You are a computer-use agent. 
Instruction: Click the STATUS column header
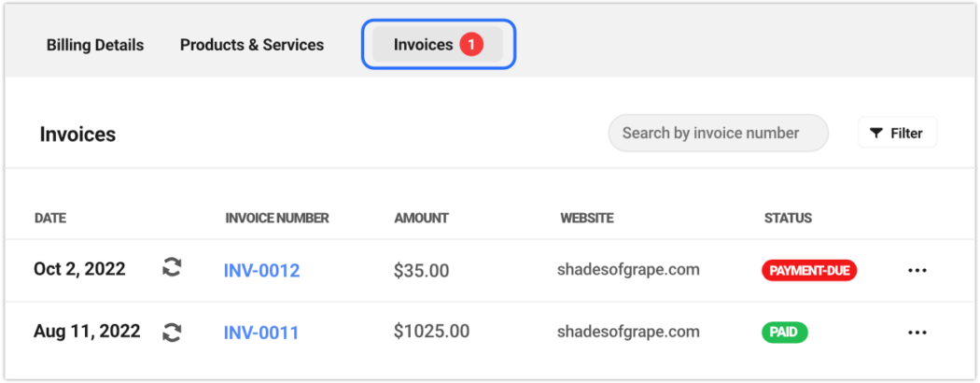pyautogui.click(x=788, y=219)
